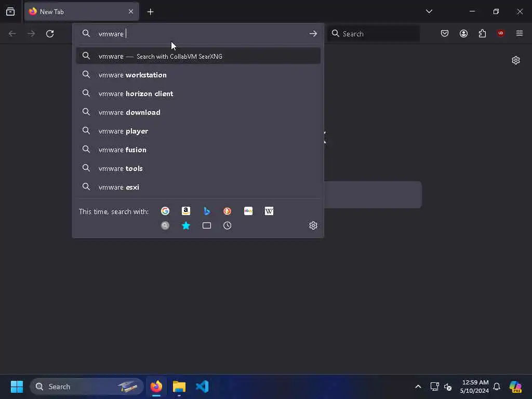Show hidden system tray icons
Viewport: 532px width, 399px height.
pos(418,387)
